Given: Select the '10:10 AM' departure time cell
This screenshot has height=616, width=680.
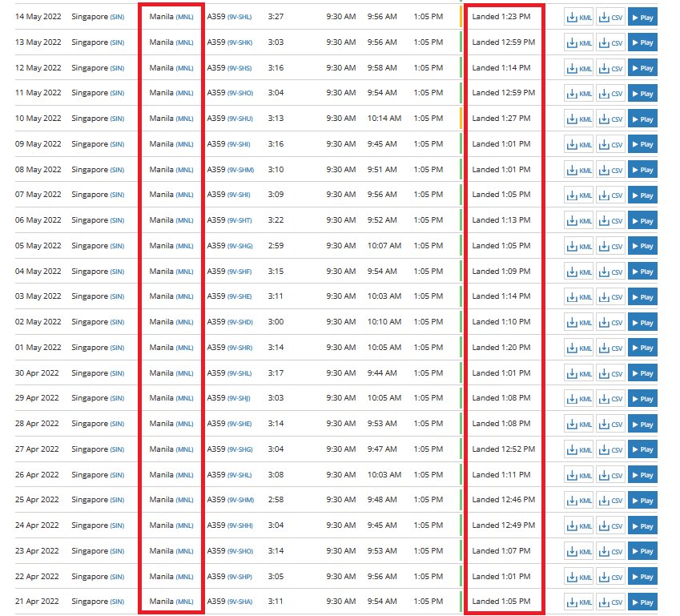Looking at the screenshot, I should pos(384,321).
